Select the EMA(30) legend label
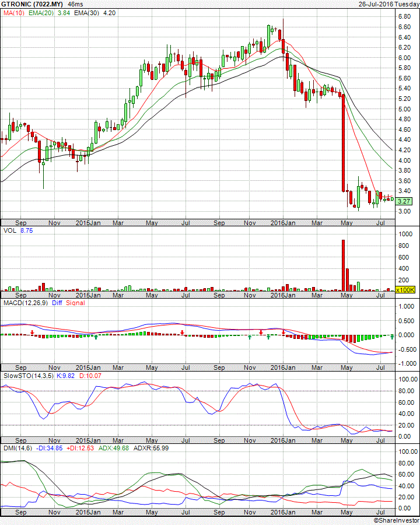This screenshot has width=420, height=525. point(86,13)
